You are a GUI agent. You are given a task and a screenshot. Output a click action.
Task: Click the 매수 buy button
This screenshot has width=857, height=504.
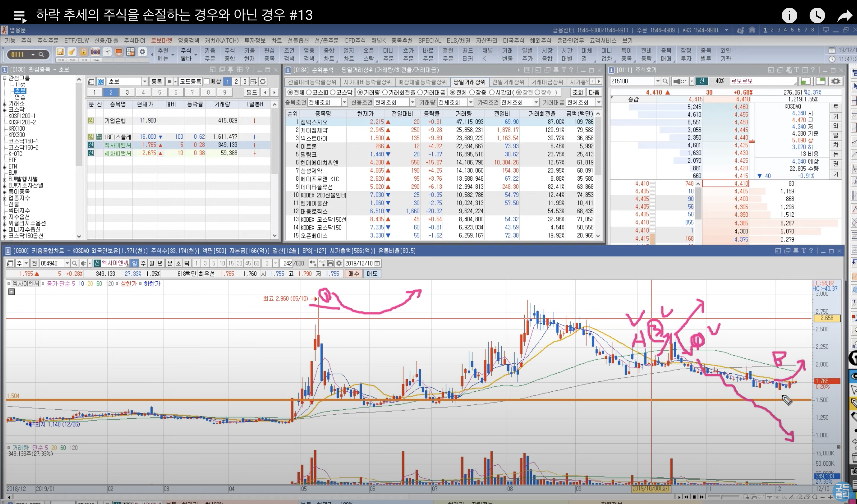[353, 274]
